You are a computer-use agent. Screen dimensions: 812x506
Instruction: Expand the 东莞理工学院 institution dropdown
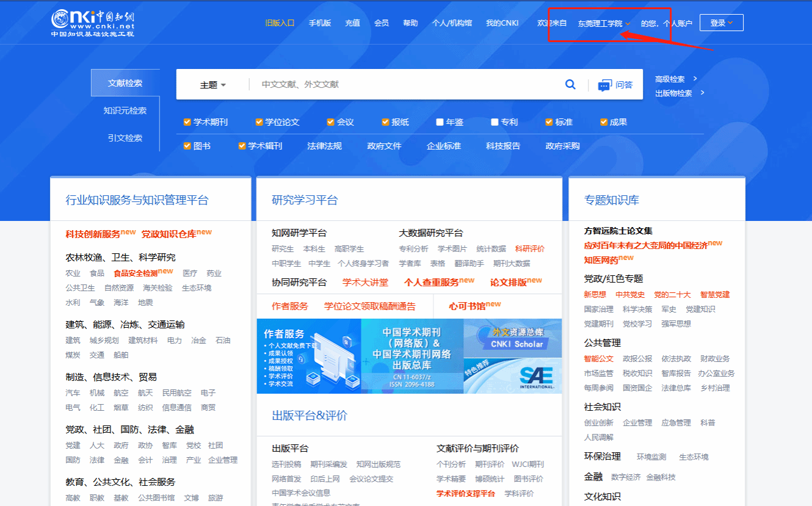pos(604,24)
